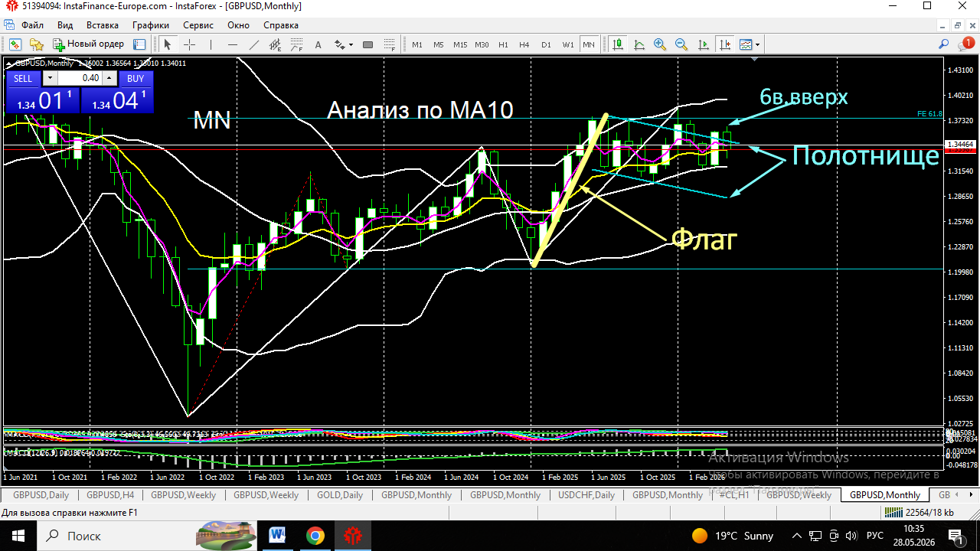Image resolution: width=980 pixels, height=551 pixels.
Task: Select the crosshair cursor tool
Action: pos(189,44)
